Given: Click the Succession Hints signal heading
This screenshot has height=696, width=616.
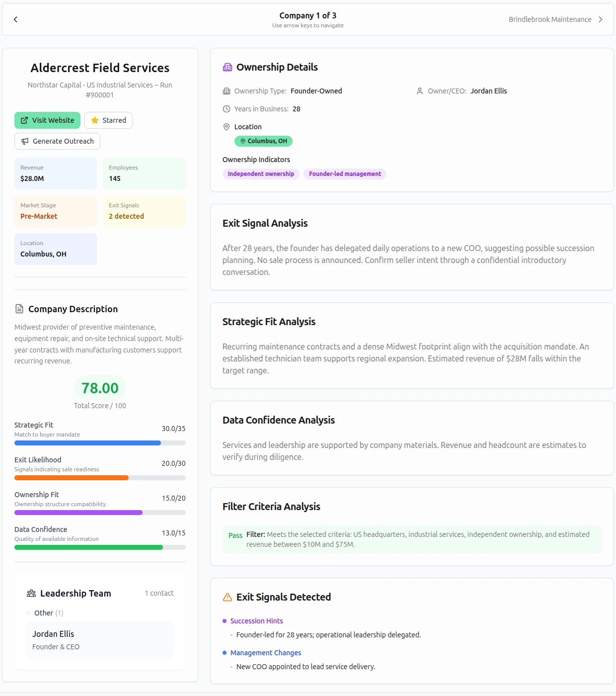Looking at the screenshot, I should click(256, 621).
